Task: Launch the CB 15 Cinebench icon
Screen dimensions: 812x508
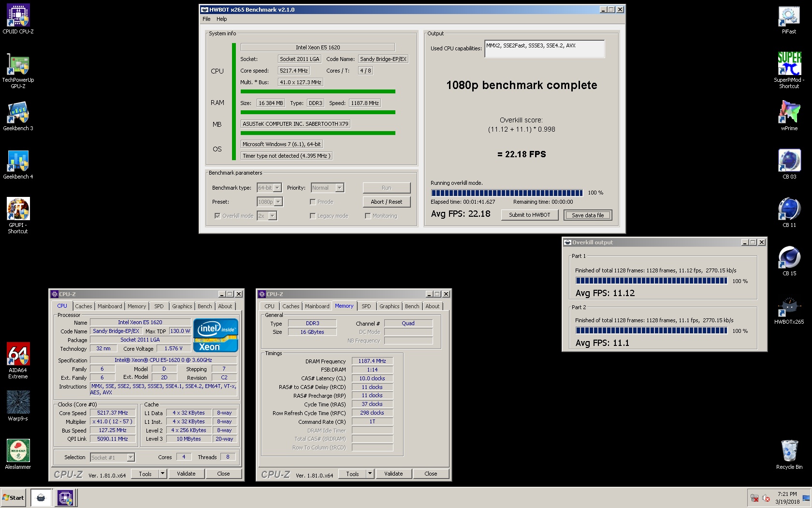Action: [x=789, y=261]
